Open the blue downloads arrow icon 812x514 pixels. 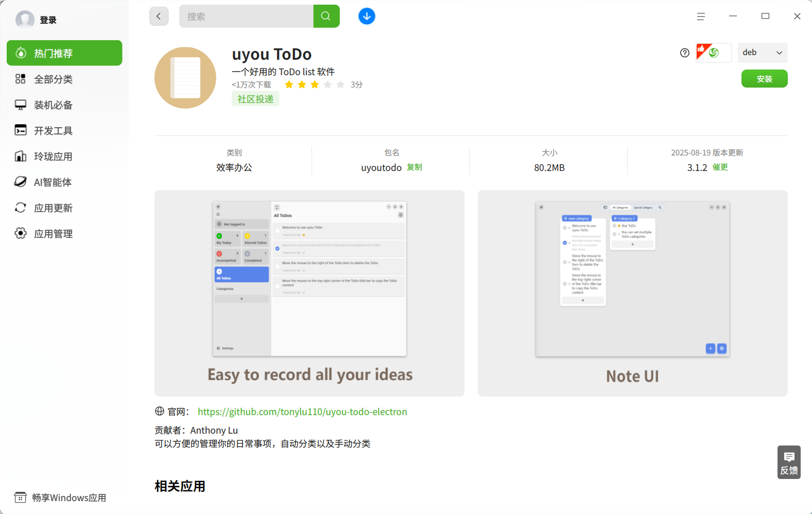[367, 16]
